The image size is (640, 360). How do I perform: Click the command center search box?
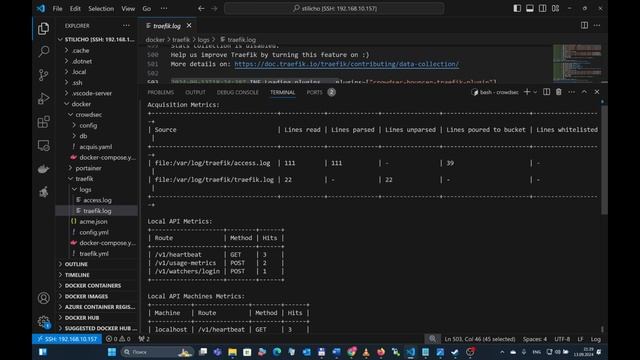tap(334, 8)
